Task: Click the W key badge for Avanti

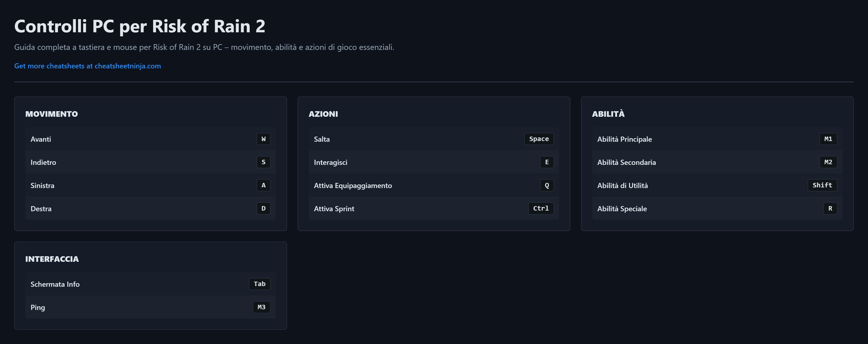Action: (263, 139)
